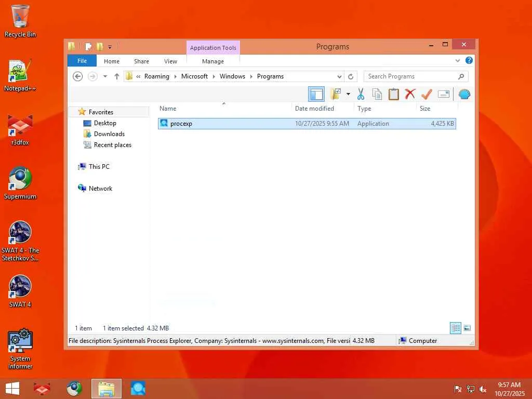Open the Manage ribbon tab
The width and height of the screenshot is (532, 399).
point(213,61)
